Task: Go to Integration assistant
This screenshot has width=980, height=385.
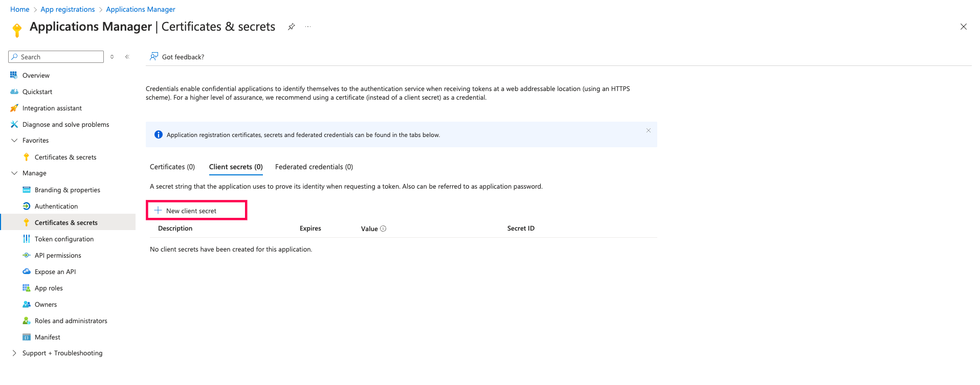Action: 52,108
